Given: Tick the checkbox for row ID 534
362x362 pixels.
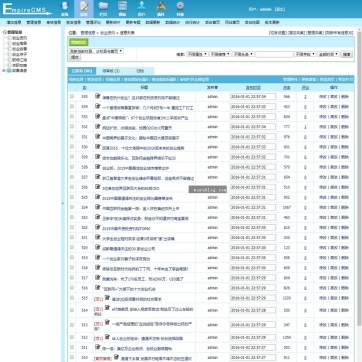Looking at the screenshot, I should coord(72,106).
